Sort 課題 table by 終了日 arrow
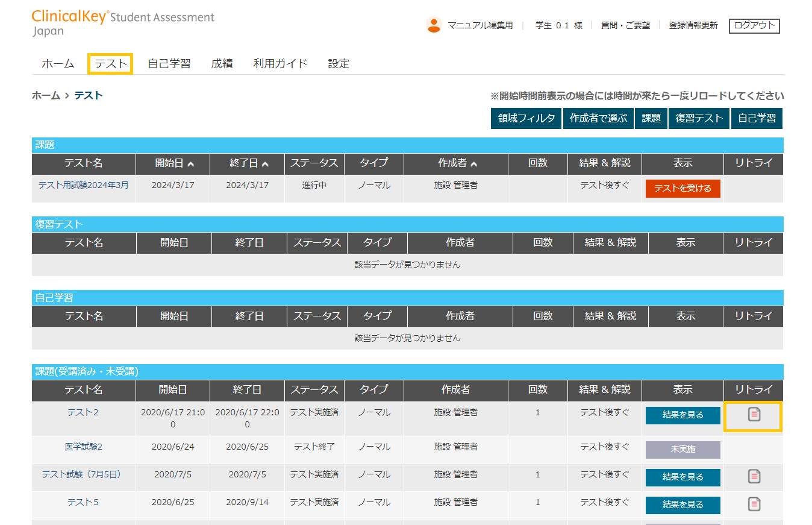Image resolution: width=812 pixels, height=525 pixels. point(265,164)
